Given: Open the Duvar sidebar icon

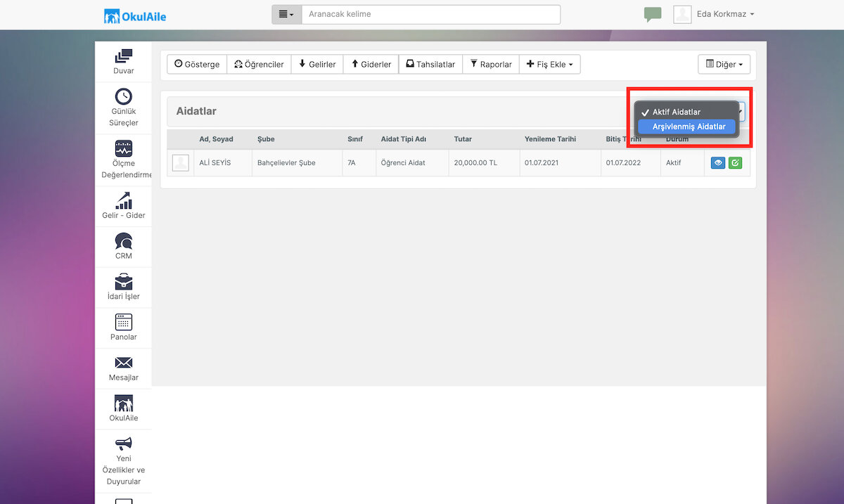Looking at the screenshot, I should pos(123,56).
